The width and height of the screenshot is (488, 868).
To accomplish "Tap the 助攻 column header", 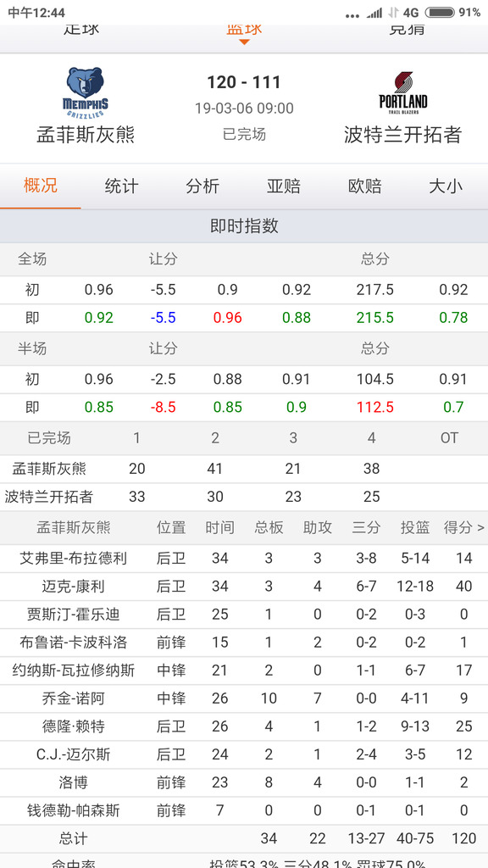I will click(318, 528).
